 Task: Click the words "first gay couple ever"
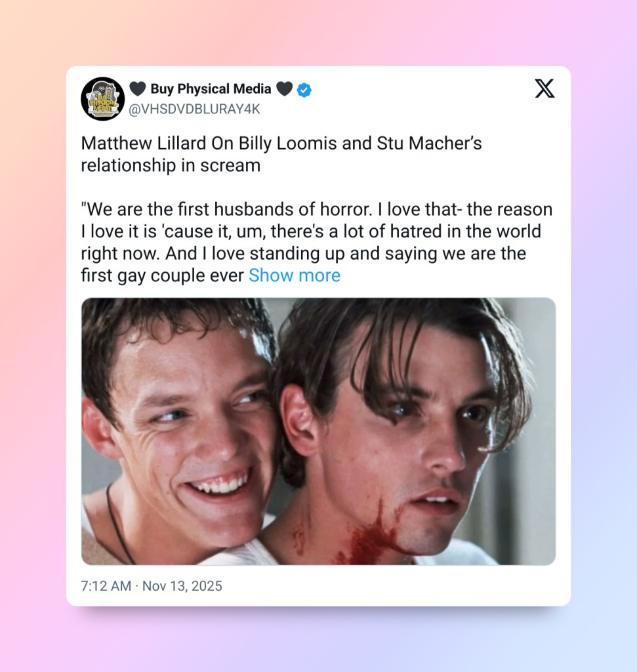(x=162, y=275)
